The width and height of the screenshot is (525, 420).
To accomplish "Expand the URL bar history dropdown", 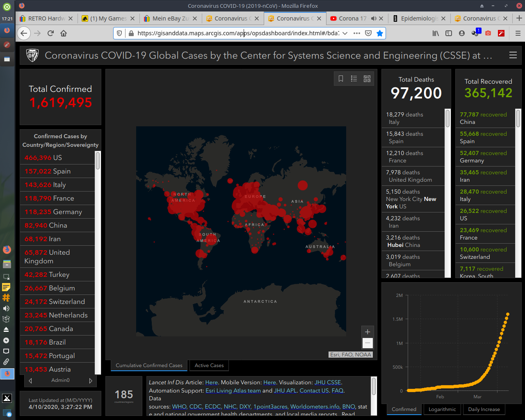I will point(345,33).
